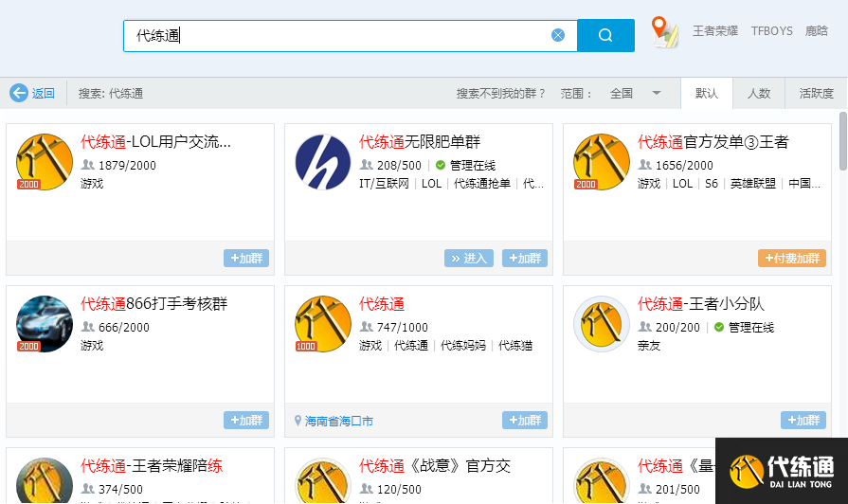Expand the 范围 全国 dropdown

[656, 93]
